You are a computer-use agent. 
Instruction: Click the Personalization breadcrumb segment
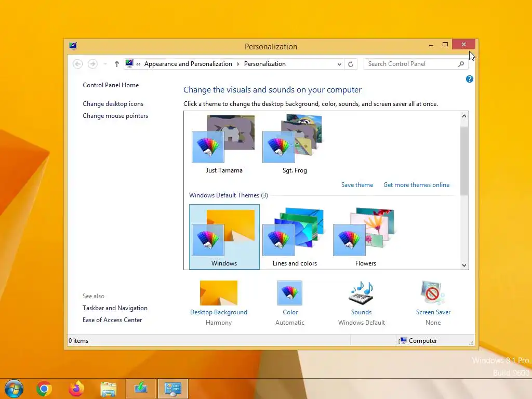[x=265, y=64]
